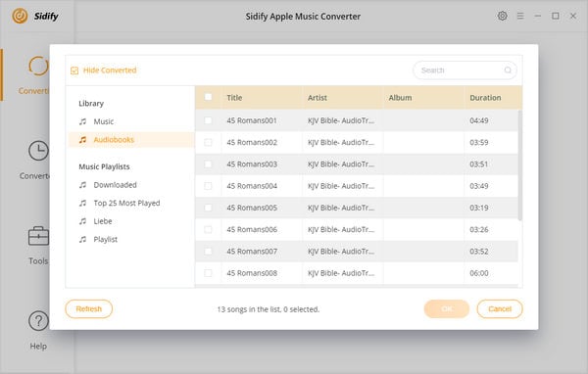This screenshot has width=588, height=374.
Task: Tick the checkbox for 45 Romans003
Action: 208,164
